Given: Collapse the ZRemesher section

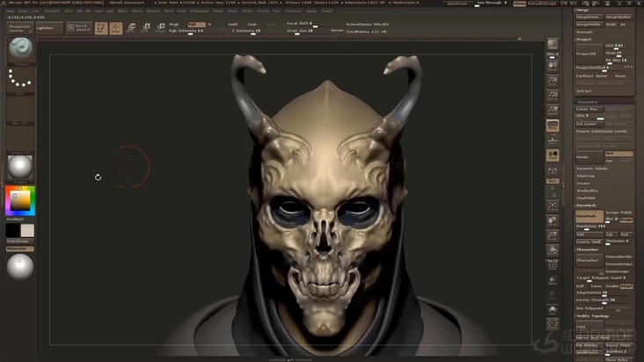Looking at the screenshot, I should 588,250.
